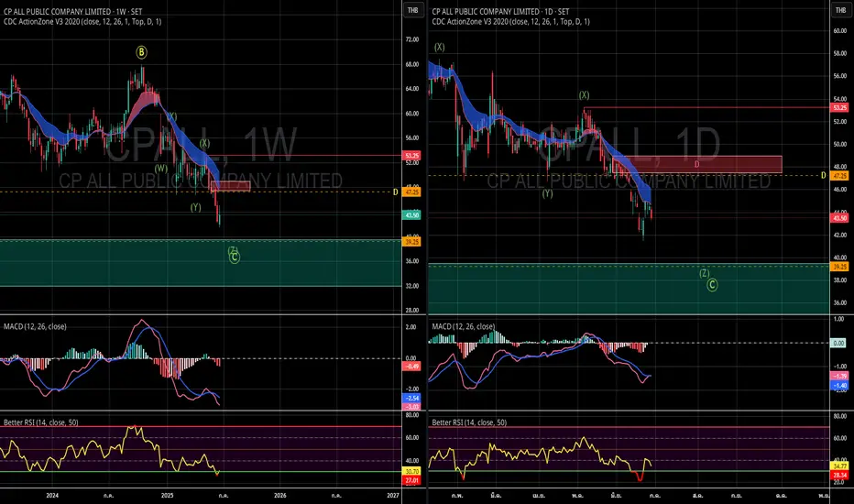Image resolution: width=854 pixels, height=504 pixels.
Task: Click the -0.49 MACD histogram value on weekly pane
Action: coord(411,367)
